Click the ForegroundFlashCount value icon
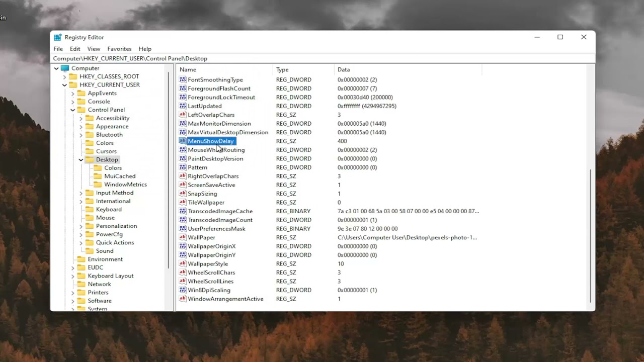This screenshot has height=362, width=644. [183, 88]
